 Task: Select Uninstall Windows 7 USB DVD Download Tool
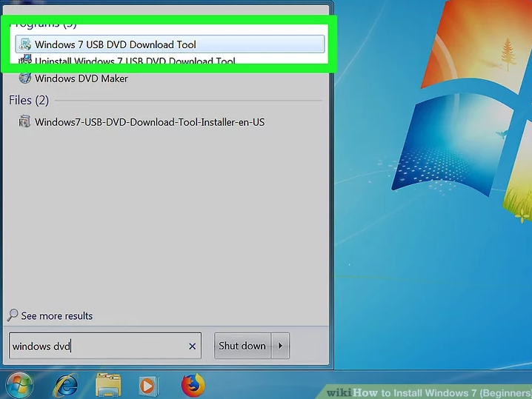[x=135, y=61]
